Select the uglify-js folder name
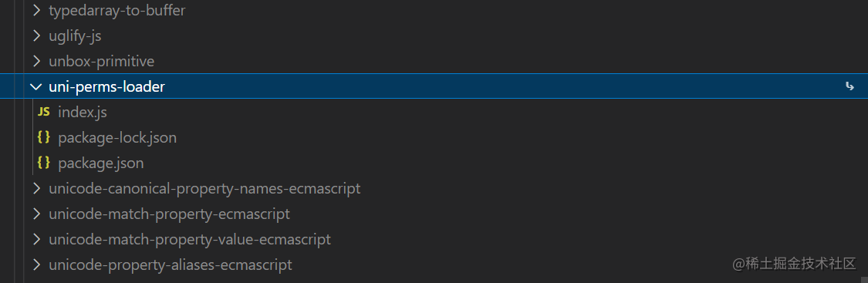The image size is (868, 283). point(75,36)
